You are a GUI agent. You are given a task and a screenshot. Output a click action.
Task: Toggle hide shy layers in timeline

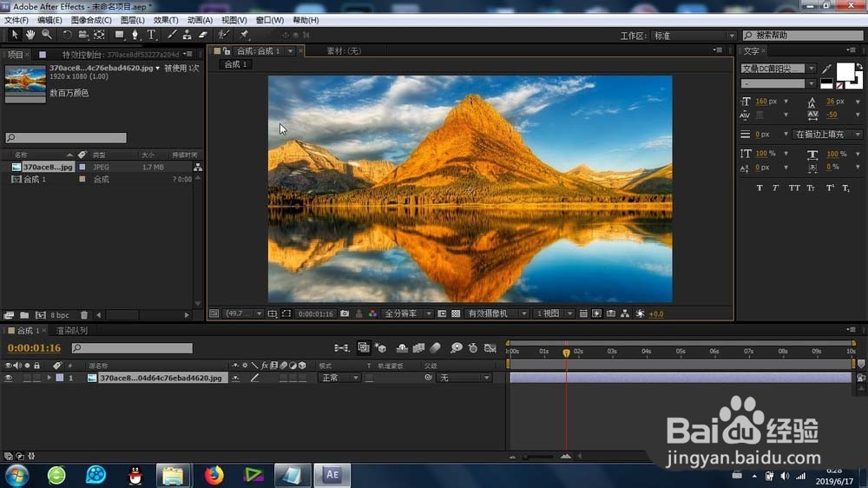point(402,348)
